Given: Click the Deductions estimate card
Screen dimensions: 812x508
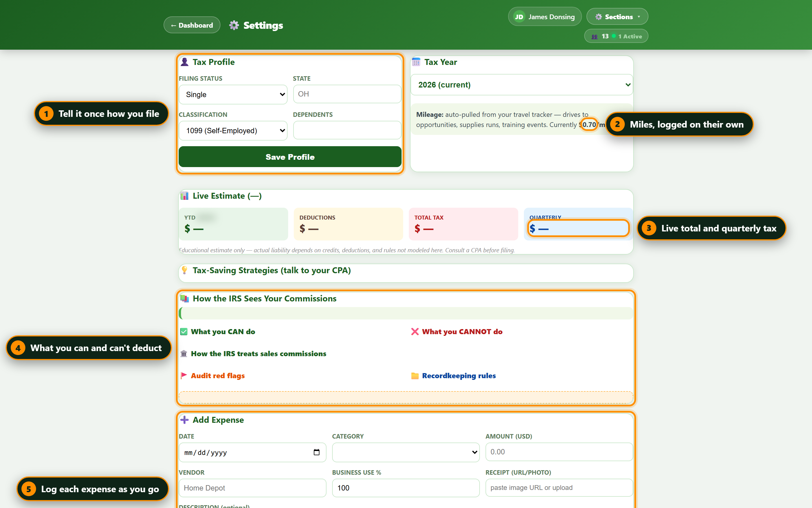Looking at the screenshot, I should pyautogui.click(x=348, y=224).
